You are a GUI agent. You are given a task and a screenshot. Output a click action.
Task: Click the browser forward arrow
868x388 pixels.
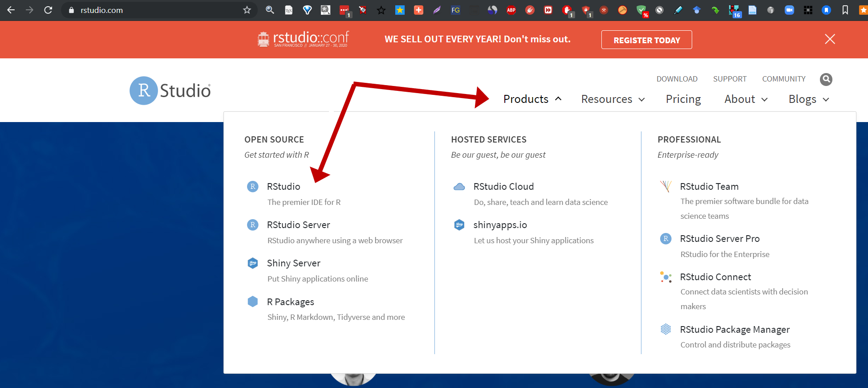tap(29, 10)
